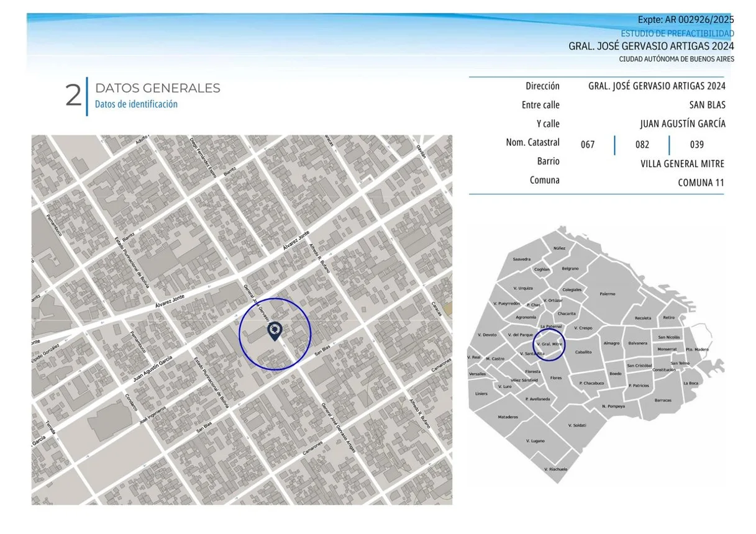Image resolution: width=756 pixels, height=534 pixels.
Task: Click "Núñez" on the neighborhood map
Action: [559, 248]
